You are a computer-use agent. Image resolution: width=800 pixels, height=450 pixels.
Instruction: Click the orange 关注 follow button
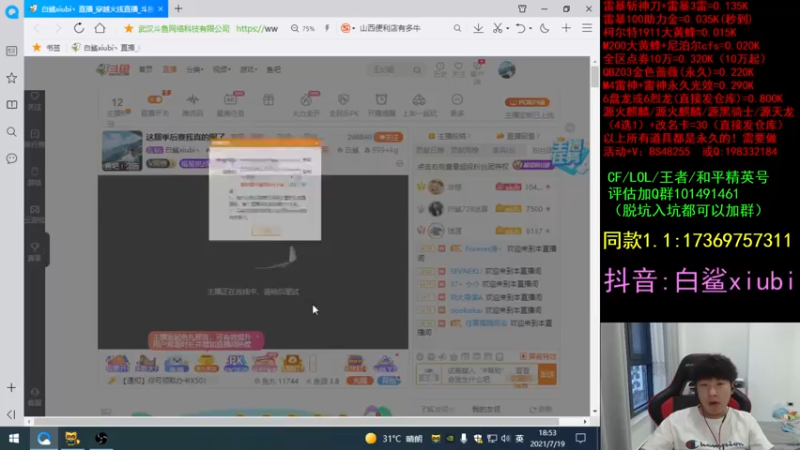pyautogui.click(x=388, y=137)
